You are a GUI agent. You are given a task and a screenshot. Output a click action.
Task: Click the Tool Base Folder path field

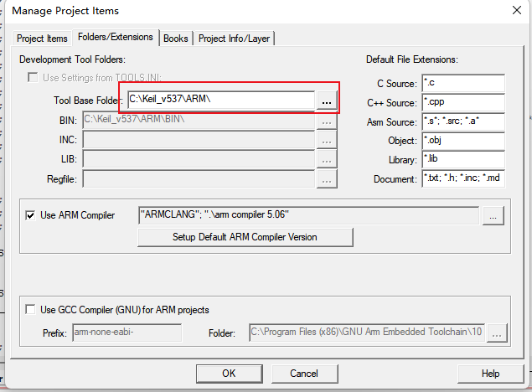pos(220,101)
